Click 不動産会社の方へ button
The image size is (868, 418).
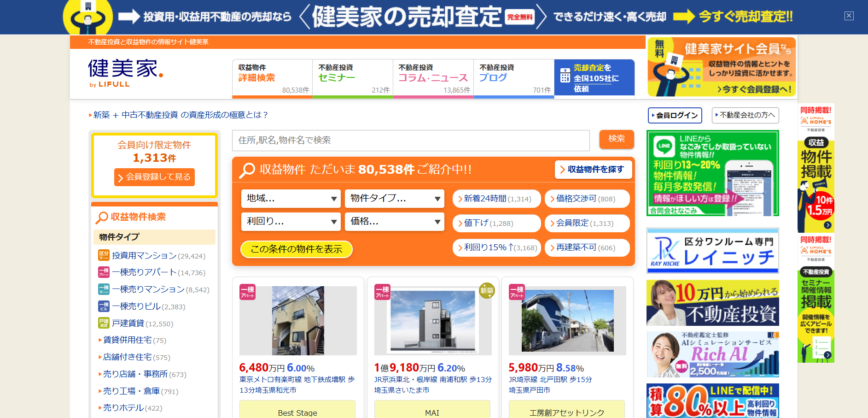click(x=745, y=115)
